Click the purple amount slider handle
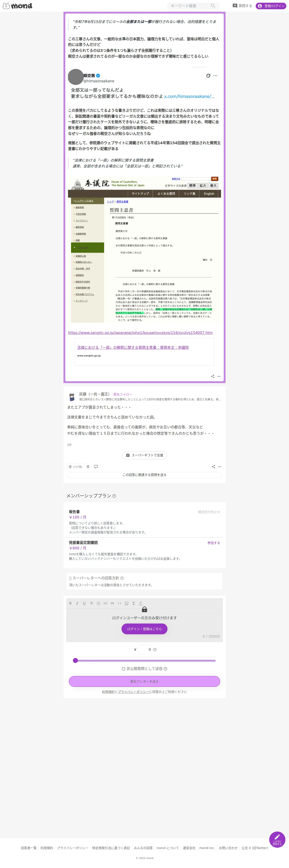Screen dimensions: 289x868 tap(75, 660)
